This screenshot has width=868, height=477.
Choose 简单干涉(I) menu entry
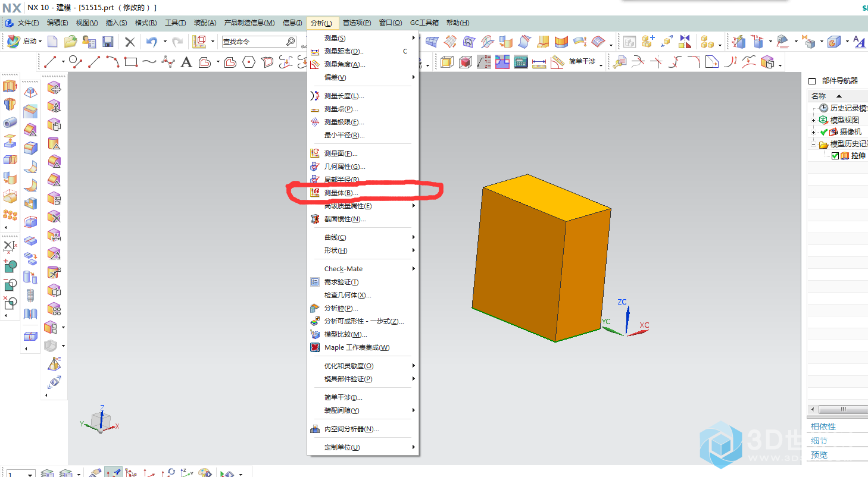pos(363,397)
